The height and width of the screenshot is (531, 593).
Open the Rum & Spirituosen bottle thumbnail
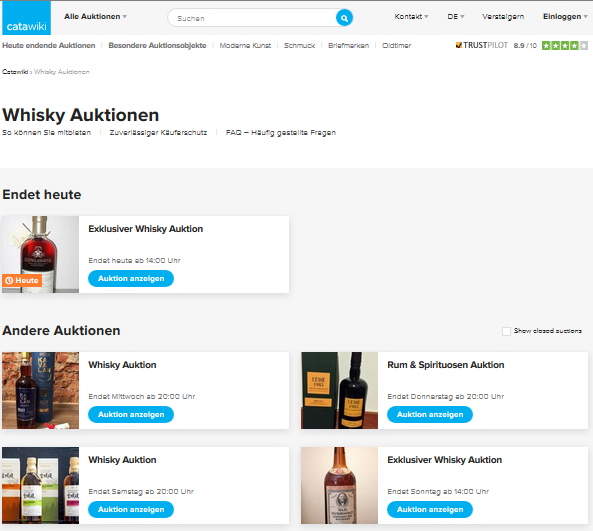click(x=339, y=390)
